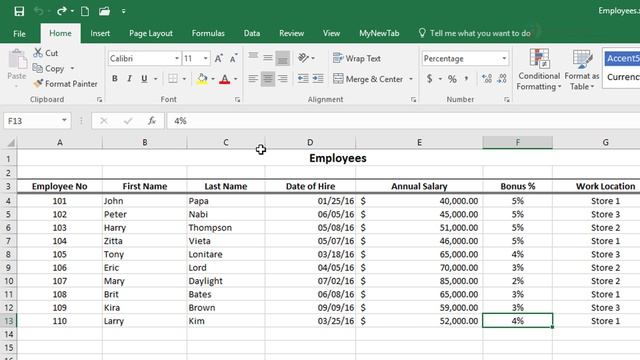Open the Font dialog launcher
Viewport: 640px width, 360px height.
tap(238, 100)
